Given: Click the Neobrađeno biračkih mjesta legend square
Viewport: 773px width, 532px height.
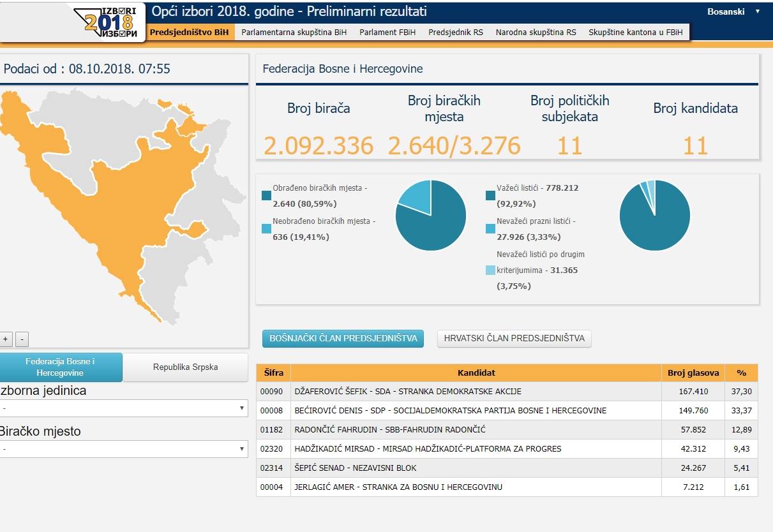Looking at the screenshot, I should click(266, 229).
